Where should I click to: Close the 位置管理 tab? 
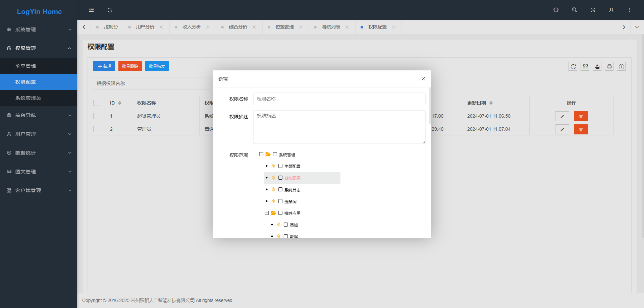coord(301,27)
